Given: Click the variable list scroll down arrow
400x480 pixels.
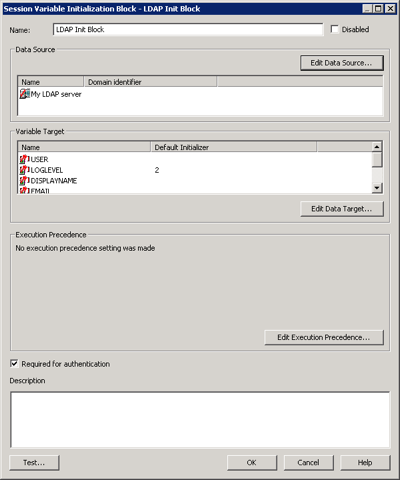Looking at the screenshot, I should 377,188.
